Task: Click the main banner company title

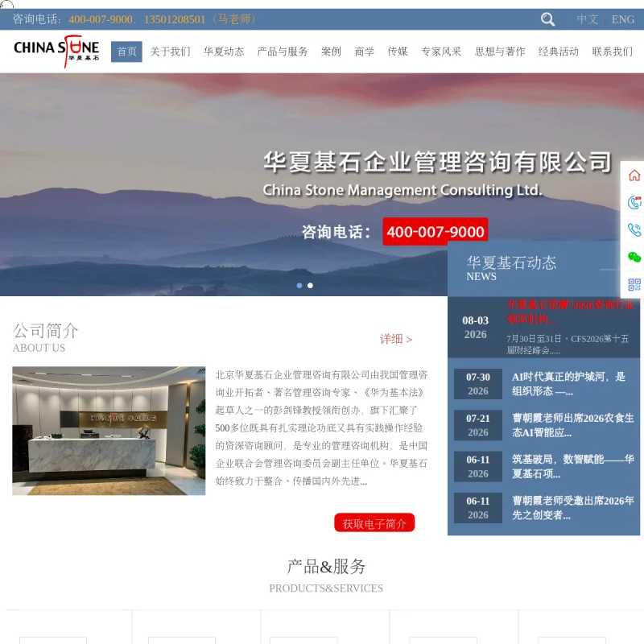Action: (438, 162)
